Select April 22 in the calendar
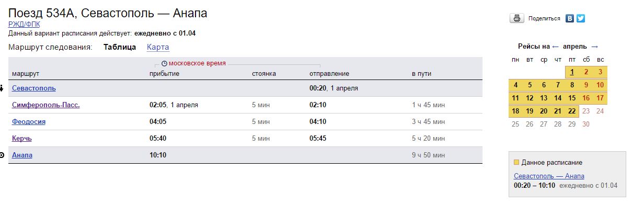 click(572, 111)
